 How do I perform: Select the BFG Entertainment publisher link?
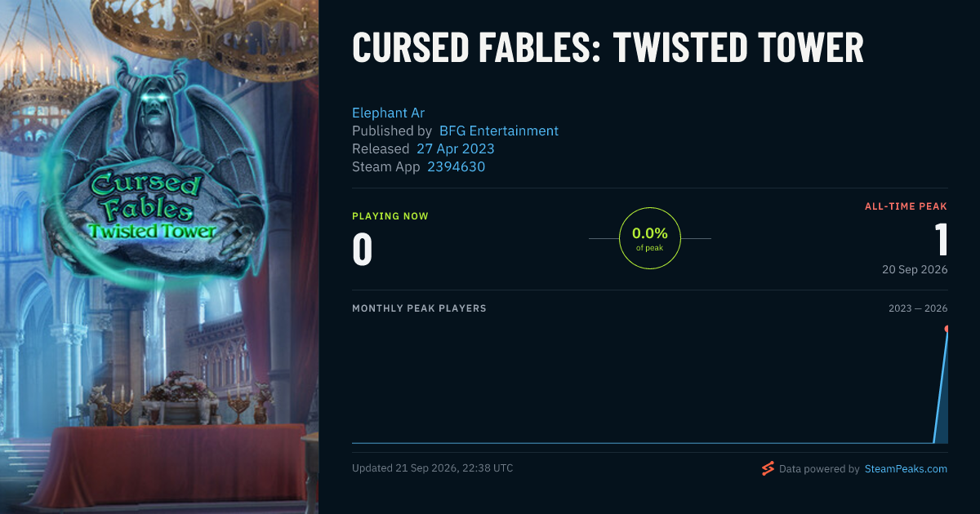click(x=499, y=131)
